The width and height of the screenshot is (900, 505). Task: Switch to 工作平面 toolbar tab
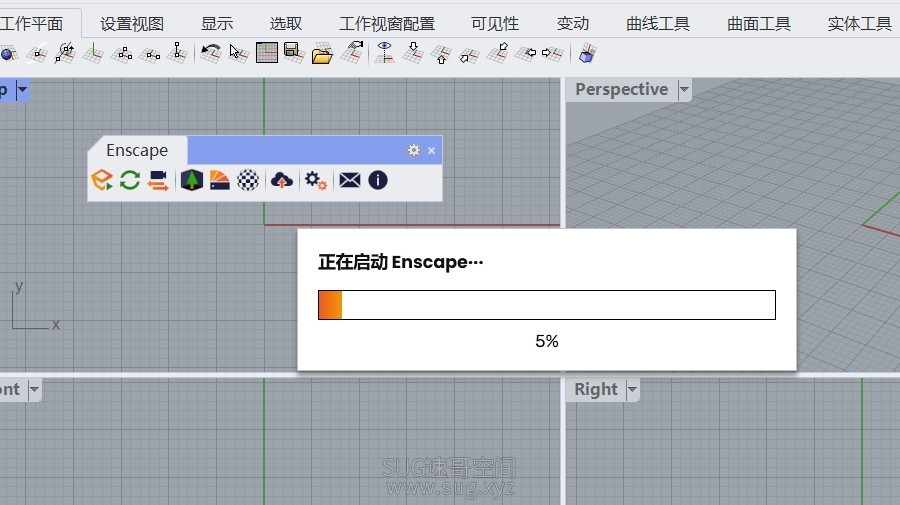point(32,24)
